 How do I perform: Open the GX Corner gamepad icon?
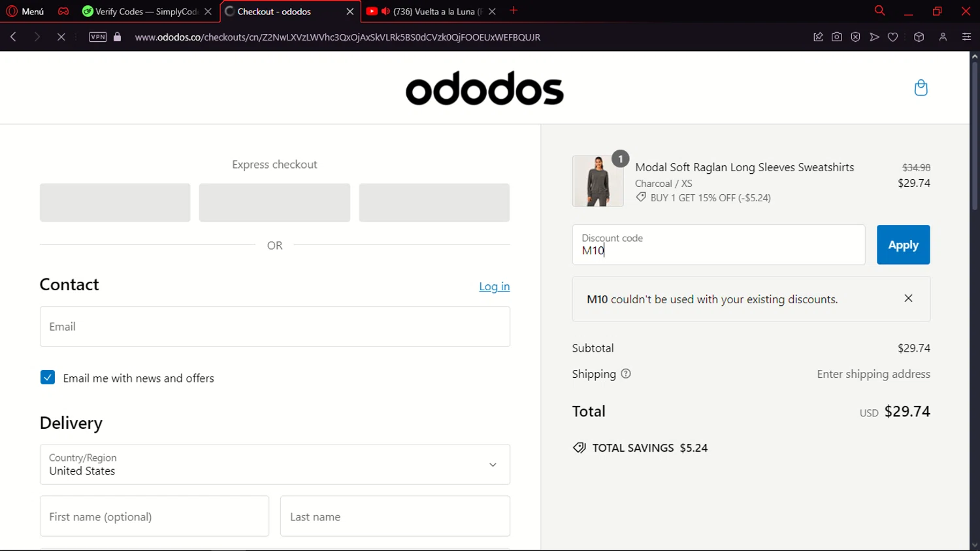coord(63,11)
